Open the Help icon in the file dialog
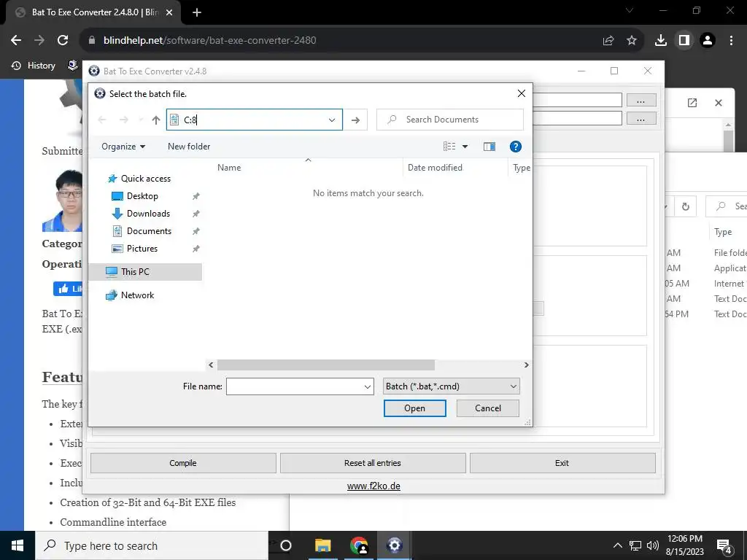747x560 pixels. (516, 147)
